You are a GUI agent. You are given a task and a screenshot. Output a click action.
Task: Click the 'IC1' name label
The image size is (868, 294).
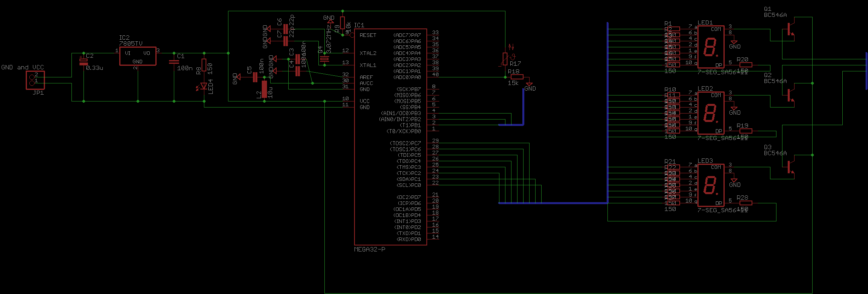point(359,25)
